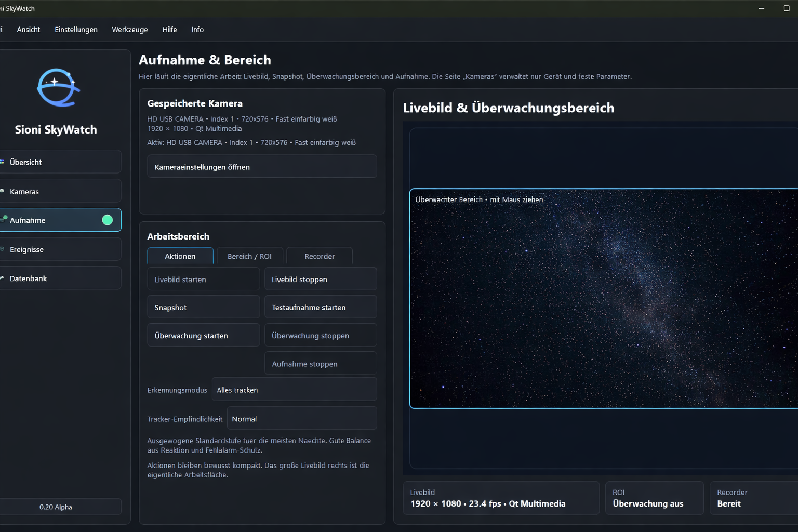
Task: Switch to the Recorder tab
Action: (320, 256)
